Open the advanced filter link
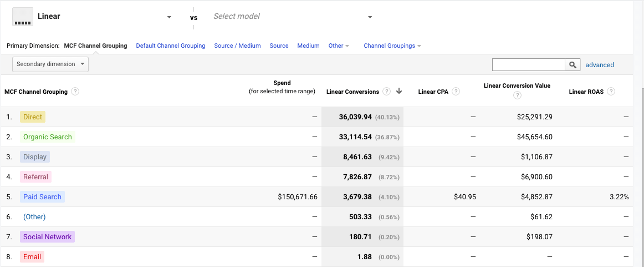 [x=600, y=65]
